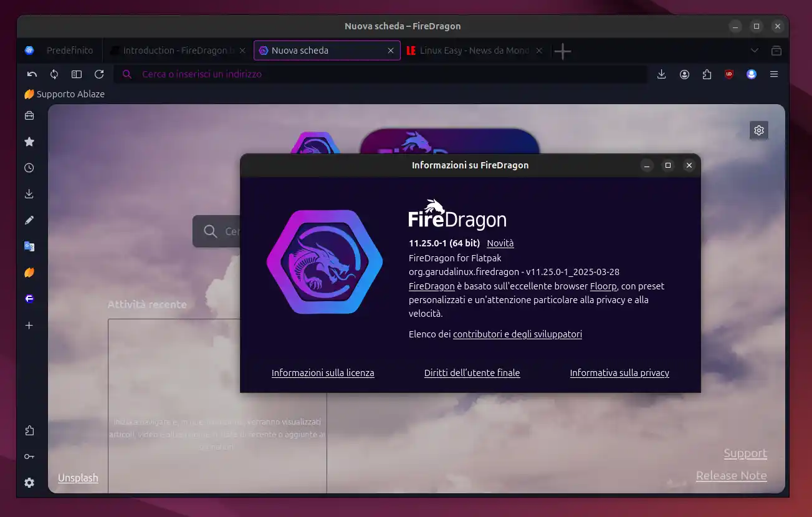Open Diritti dell'utente finale link

click(x=472, y=373)
